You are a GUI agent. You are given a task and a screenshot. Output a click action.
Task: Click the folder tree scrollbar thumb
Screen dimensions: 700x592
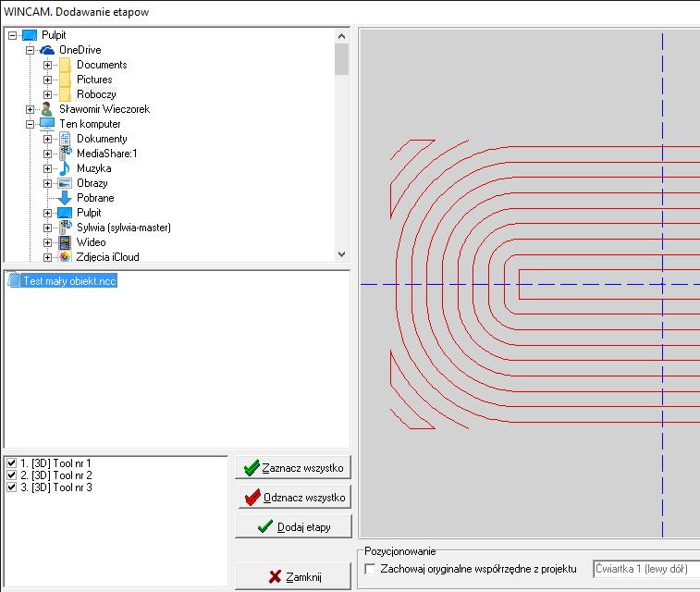341,59
